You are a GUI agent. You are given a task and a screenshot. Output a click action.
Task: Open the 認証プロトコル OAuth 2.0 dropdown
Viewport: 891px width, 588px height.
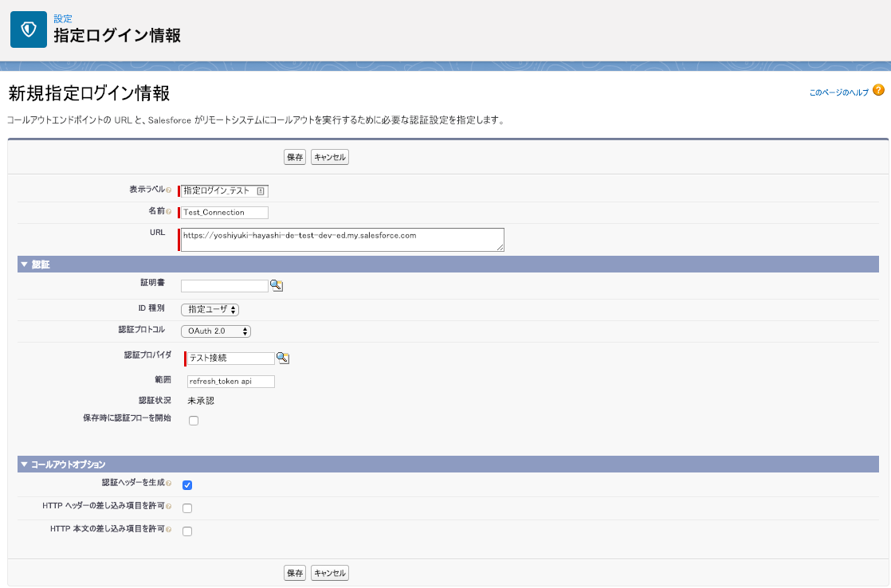[216, 331]
